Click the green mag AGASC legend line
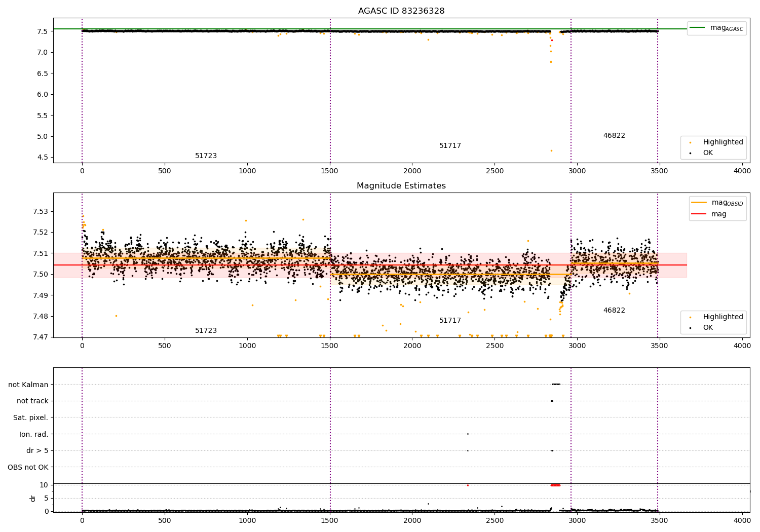Screen dimensions: 760x532 coord(698,28)
